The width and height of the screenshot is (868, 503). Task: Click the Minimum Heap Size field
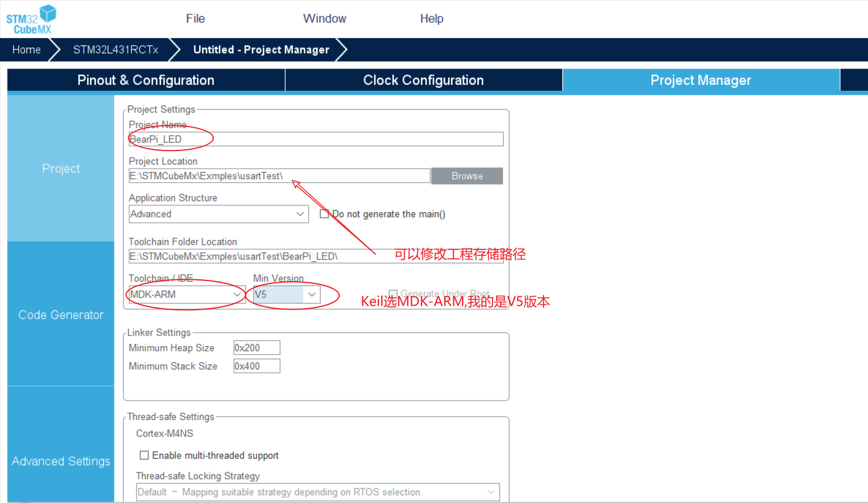(x=257, y=348)
